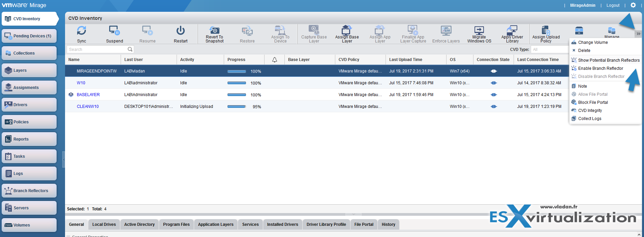This screenshot has height=237, width=644.
Task: Switch to Services tab
Action: (250, 225)
